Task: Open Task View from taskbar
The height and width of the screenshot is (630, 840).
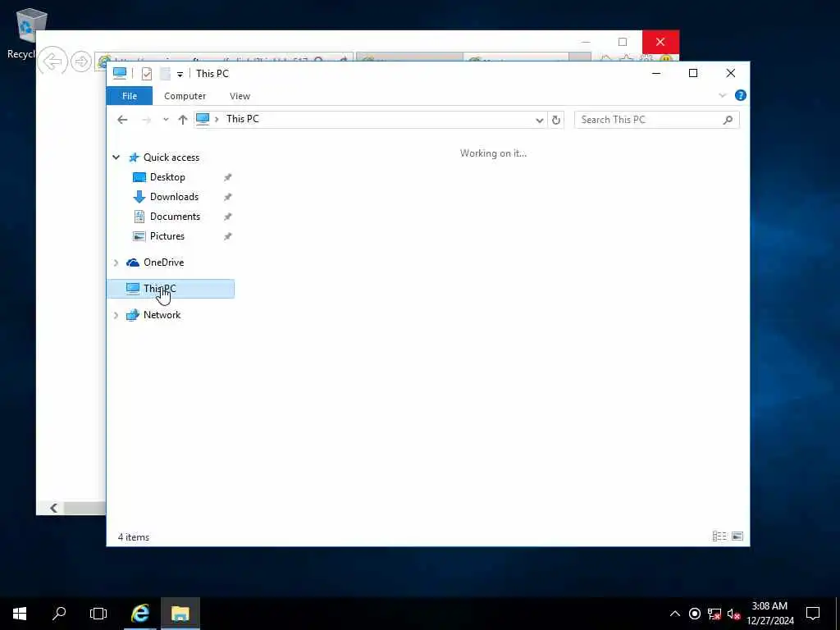Action: coord(98,614)
